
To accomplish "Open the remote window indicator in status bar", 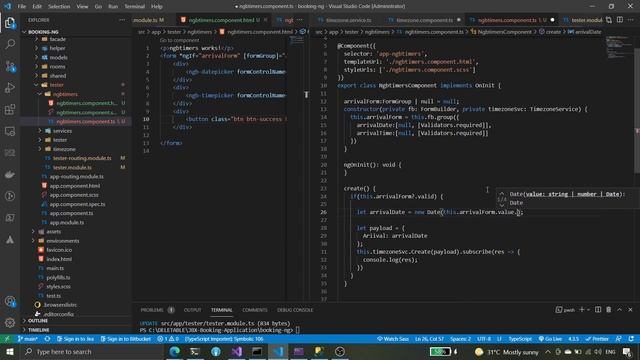I will (x=7, y=339).
